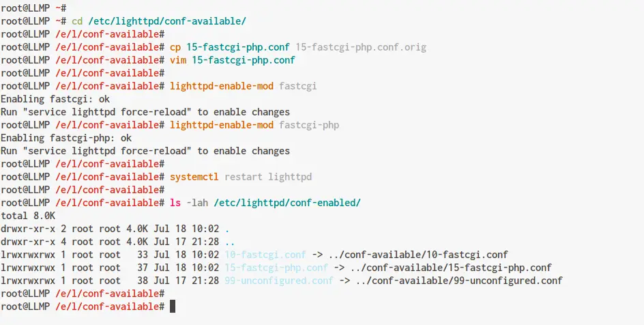
Task: Click the systemctl command word
Action: (x=194, y=177)
